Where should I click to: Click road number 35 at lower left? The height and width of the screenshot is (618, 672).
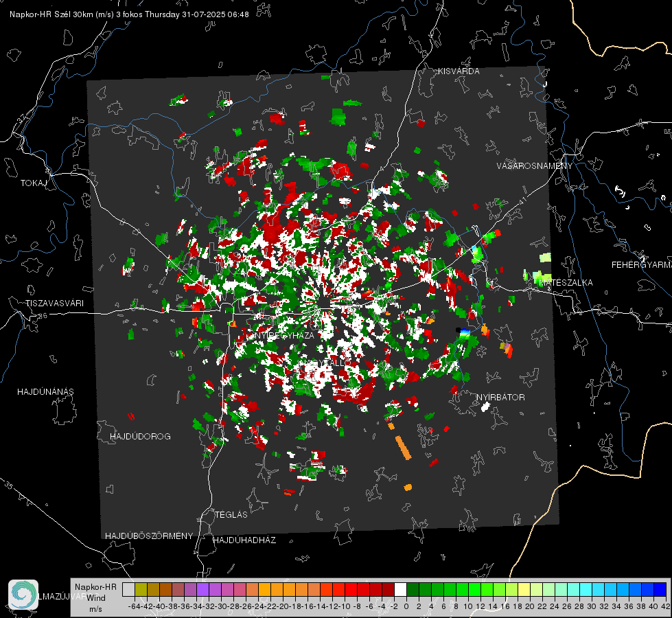[x=8, y=485]
